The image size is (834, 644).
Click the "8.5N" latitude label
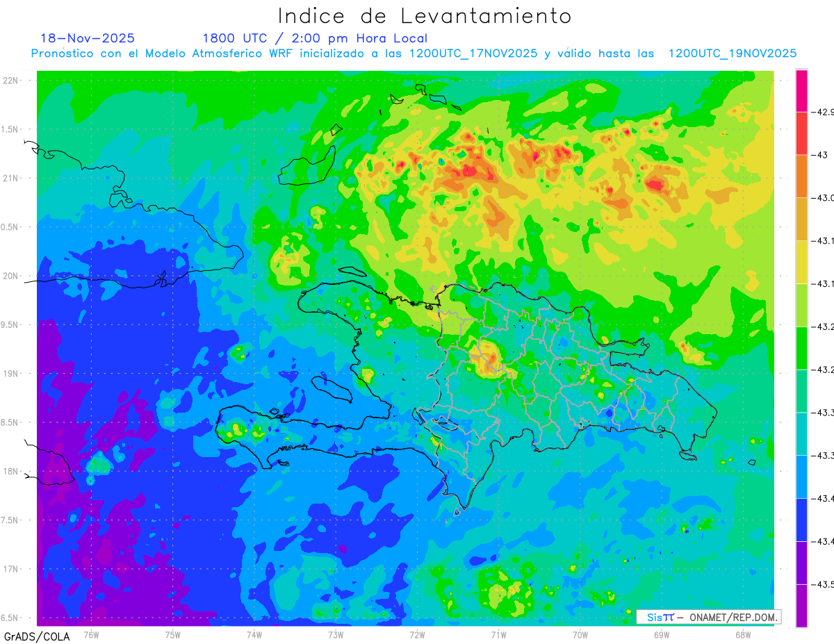(10, 422)
